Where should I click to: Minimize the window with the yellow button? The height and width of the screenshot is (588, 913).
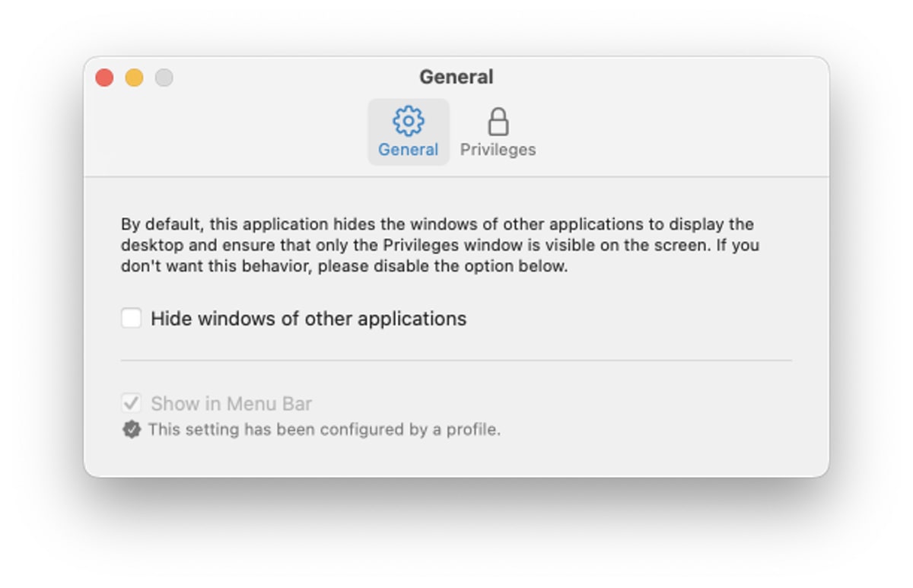(x=134, y=78)
